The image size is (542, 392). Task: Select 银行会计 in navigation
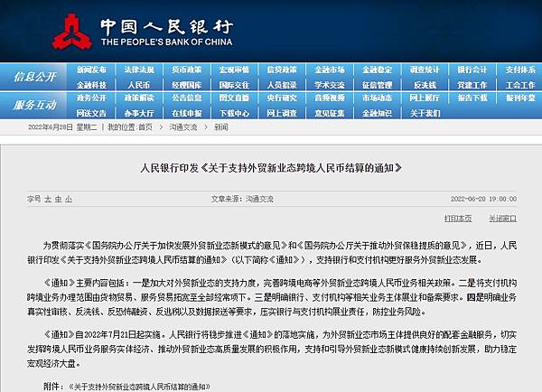[472, 70]
